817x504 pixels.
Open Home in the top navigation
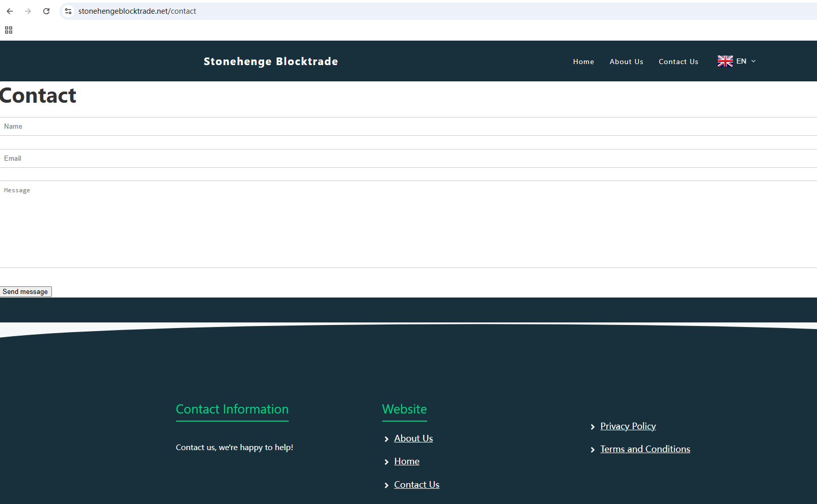[583, 62]
